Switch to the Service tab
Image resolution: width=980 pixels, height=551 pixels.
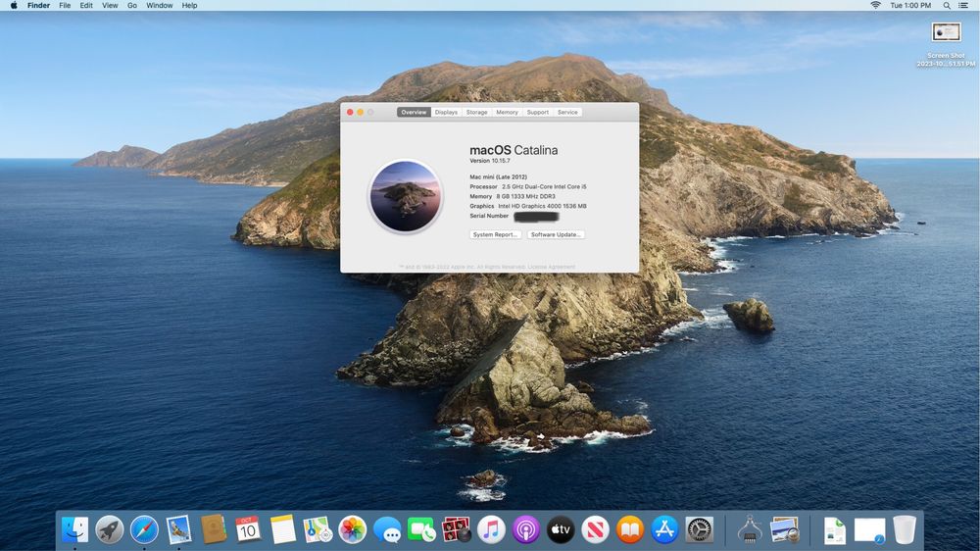(x=567, y=112)
